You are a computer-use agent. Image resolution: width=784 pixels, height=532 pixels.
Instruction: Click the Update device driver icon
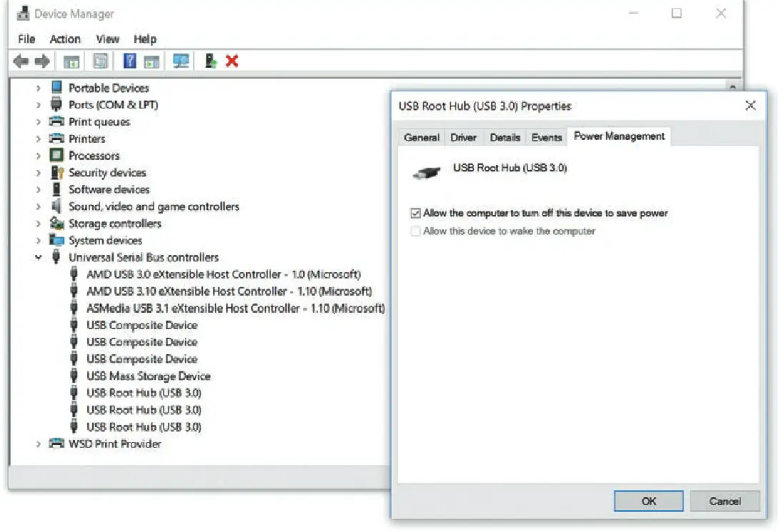click(x=210, y=61)
